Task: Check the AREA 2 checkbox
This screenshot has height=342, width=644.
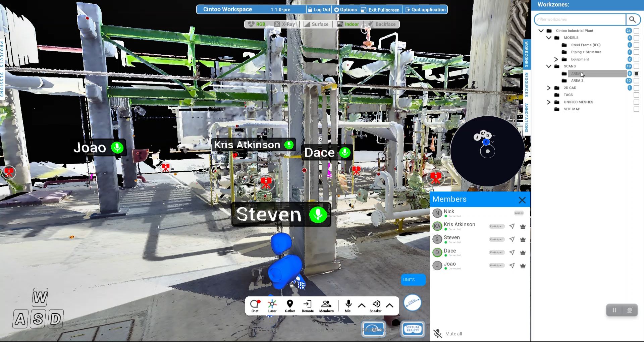Action: [x=636, y=81]
